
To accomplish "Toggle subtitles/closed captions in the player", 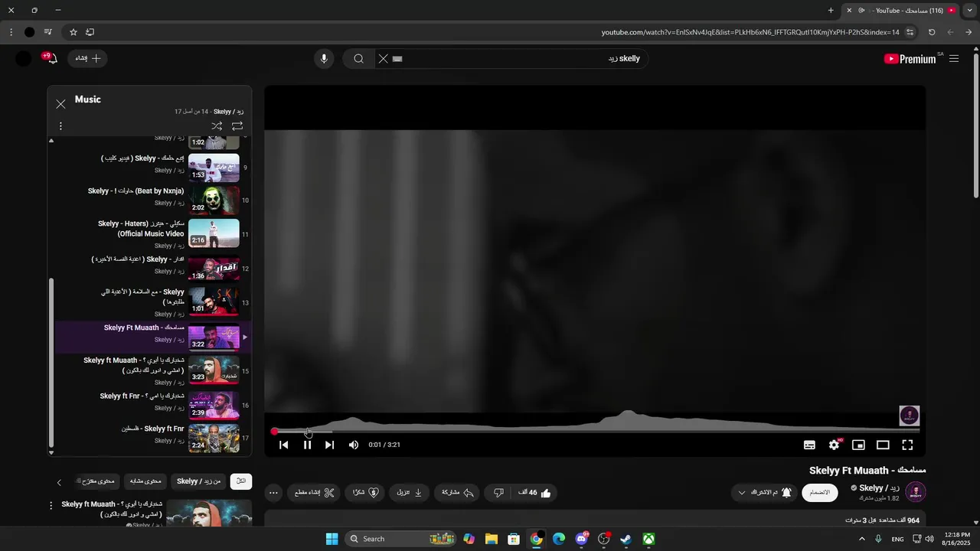I will pos(809,445).
